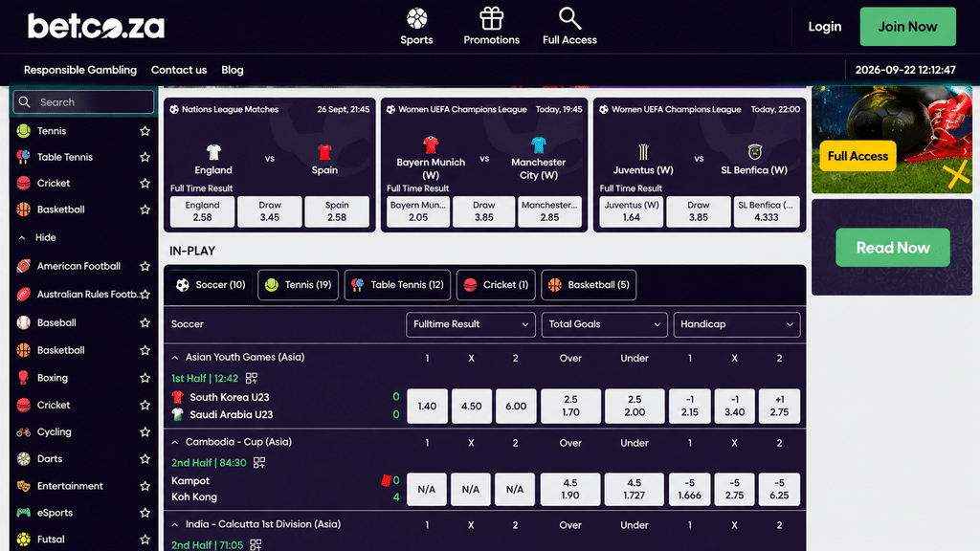
Task: Click the Join Now button
Action: pyautogui.click(x=907, y=26)
